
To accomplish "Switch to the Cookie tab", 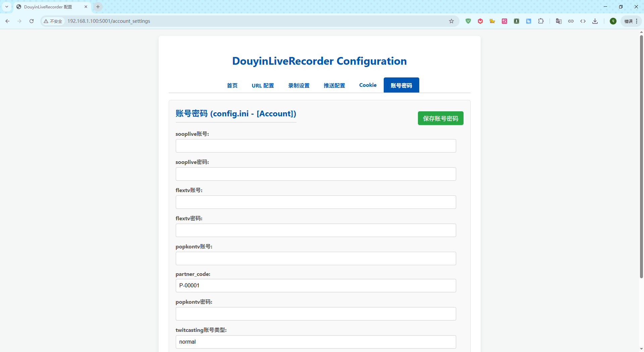I will pyautogui.click(x=368, y=85).
